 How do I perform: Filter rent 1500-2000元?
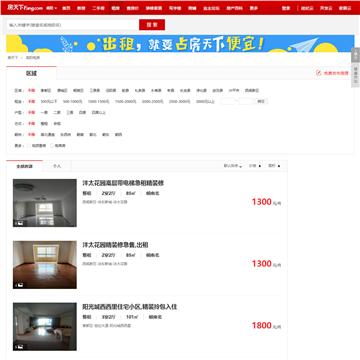126,101
